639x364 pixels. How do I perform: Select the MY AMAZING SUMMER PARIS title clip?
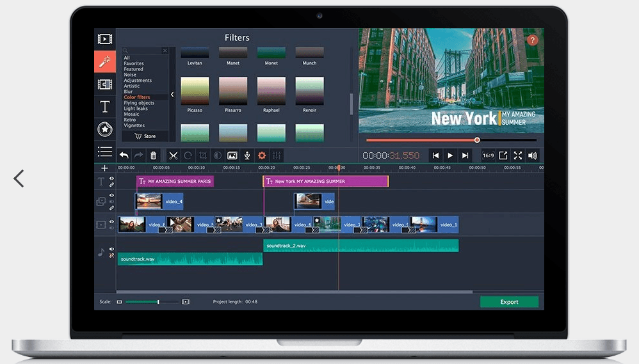click(175, 181)
